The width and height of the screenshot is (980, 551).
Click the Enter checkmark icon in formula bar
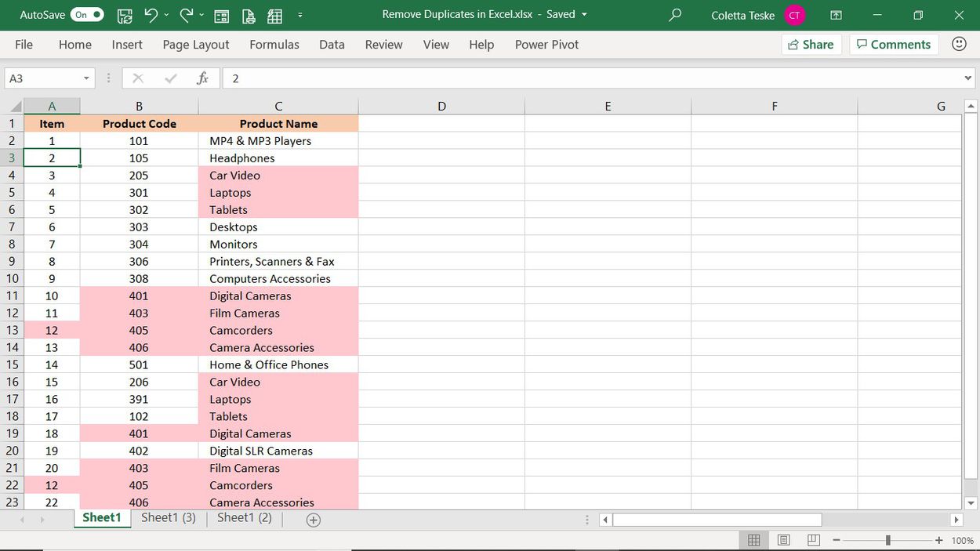click(x=171, y=78)
